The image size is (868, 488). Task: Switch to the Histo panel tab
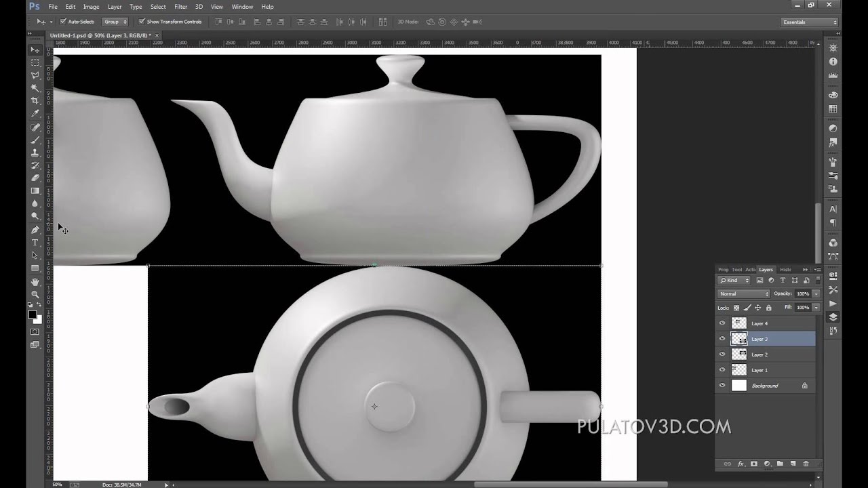tap(785, 270)
